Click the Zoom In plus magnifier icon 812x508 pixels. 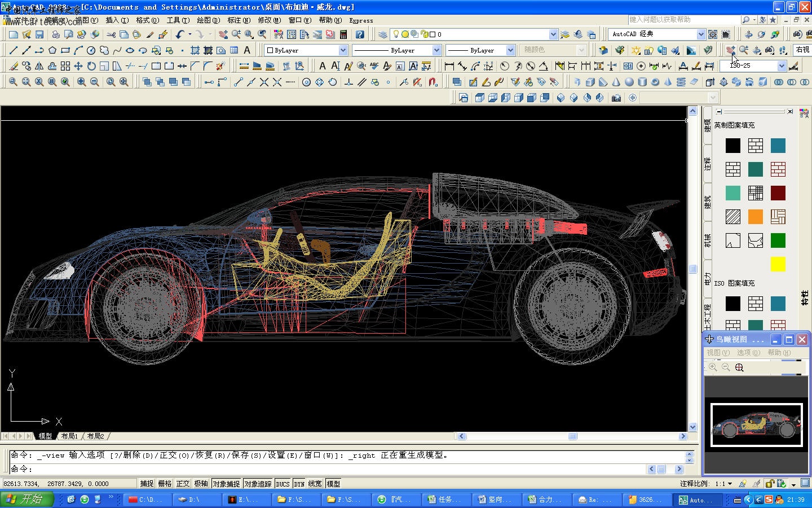[x=82, y=82]
